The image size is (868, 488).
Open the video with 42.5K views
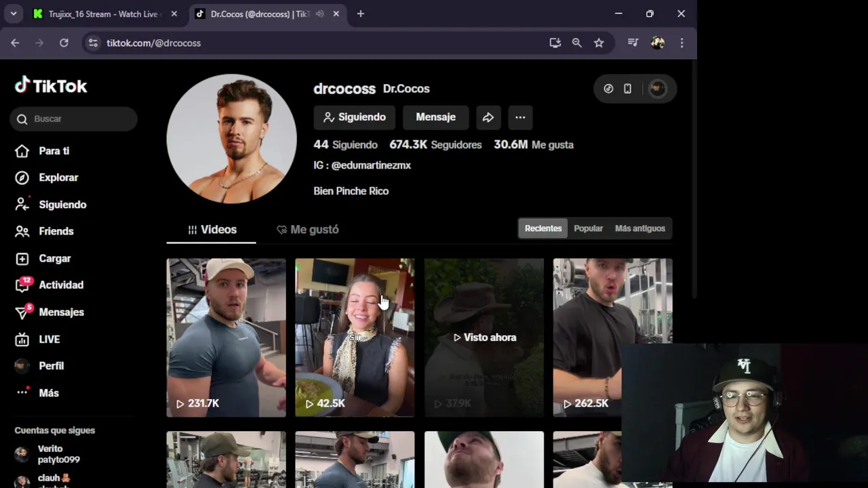[x=355, y=338]
